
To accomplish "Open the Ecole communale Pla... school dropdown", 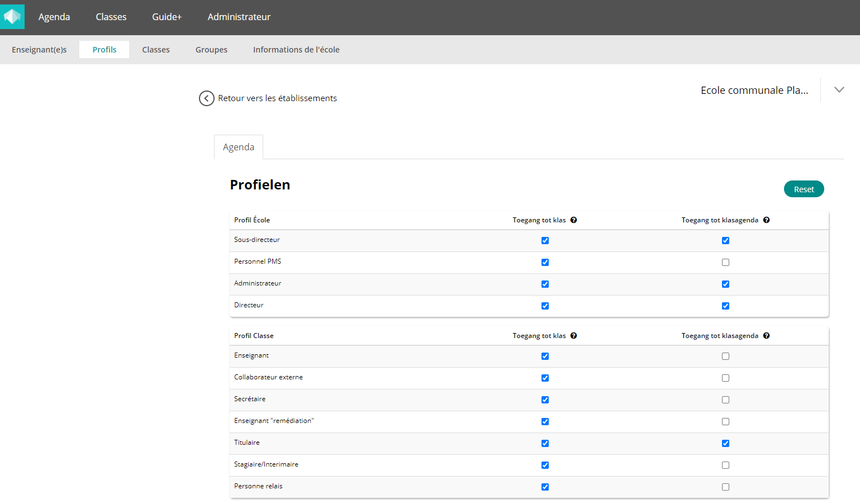I will point(754,91).
